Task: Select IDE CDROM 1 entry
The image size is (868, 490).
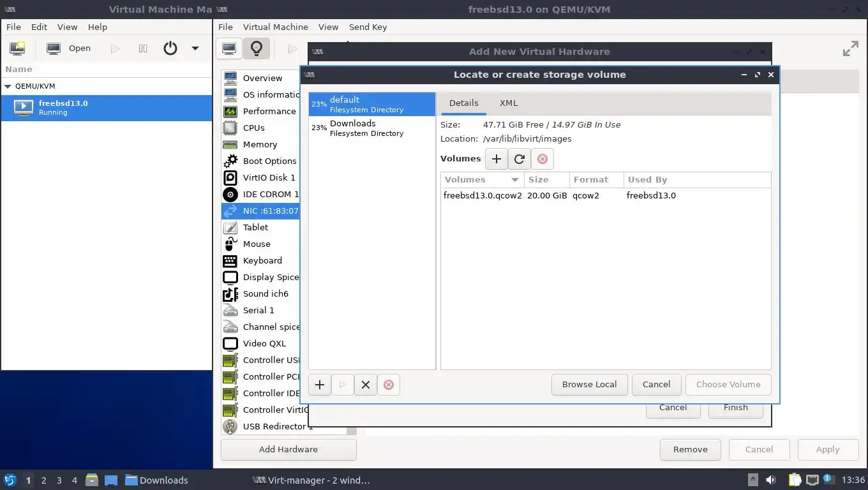Action: coord(260,194)
